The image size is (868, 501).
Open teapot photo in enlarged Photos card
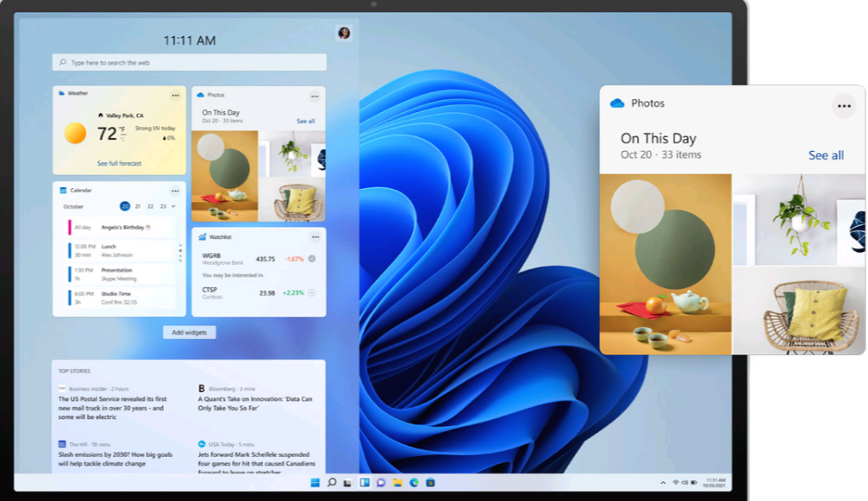click(x=665, y=264)
